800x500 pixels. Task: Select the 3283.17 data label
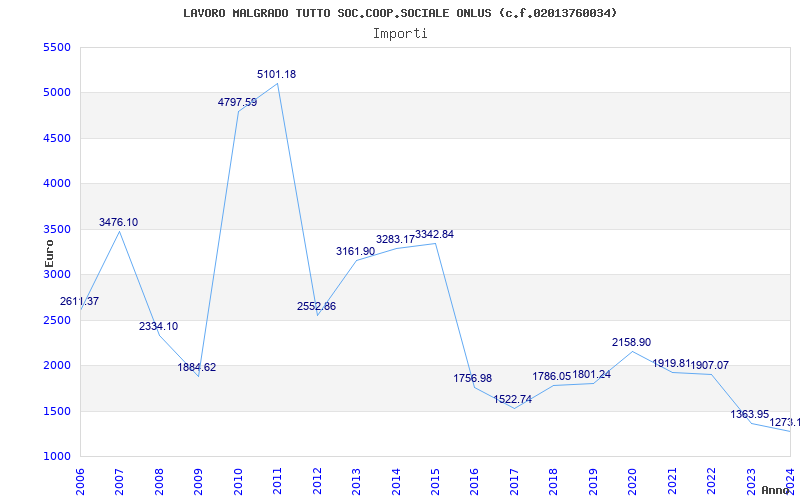[x=395, y=239]
